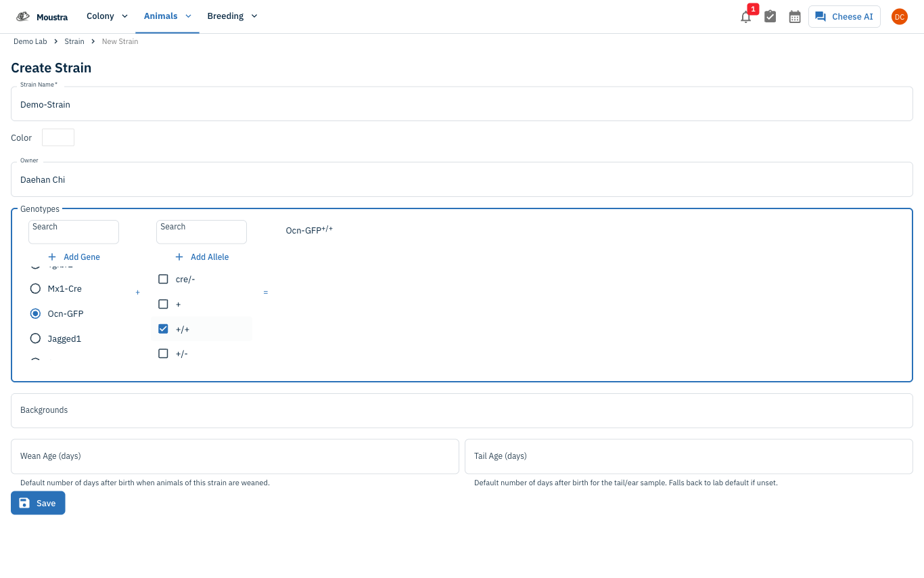924x578 pixels.
Task: Click the floppy disk icon on Save
Action: pos(24,503)
